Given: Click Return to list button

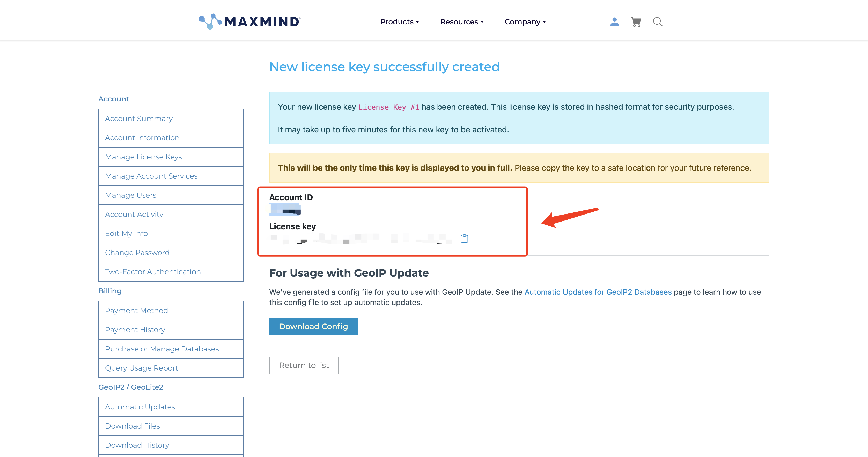Looking at the screenshot, I should click(304, 365).
